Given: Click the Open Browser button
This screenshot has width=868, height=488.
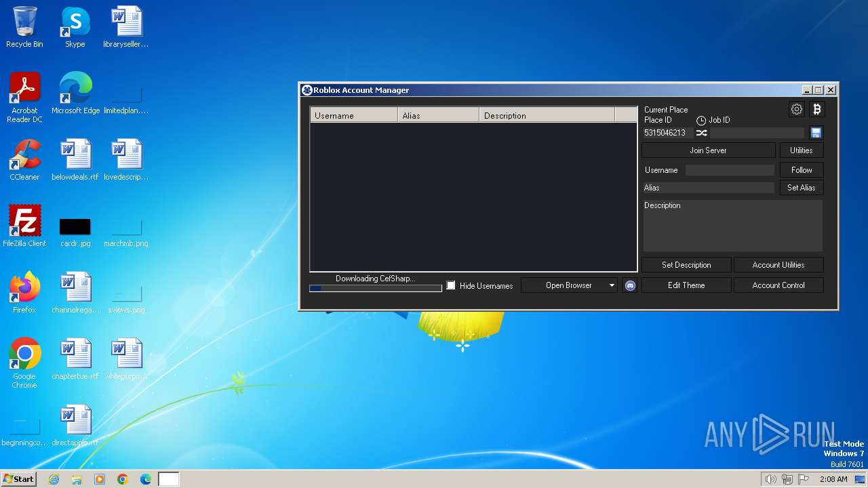Looking at the screenshot, I should coord(569,285).
